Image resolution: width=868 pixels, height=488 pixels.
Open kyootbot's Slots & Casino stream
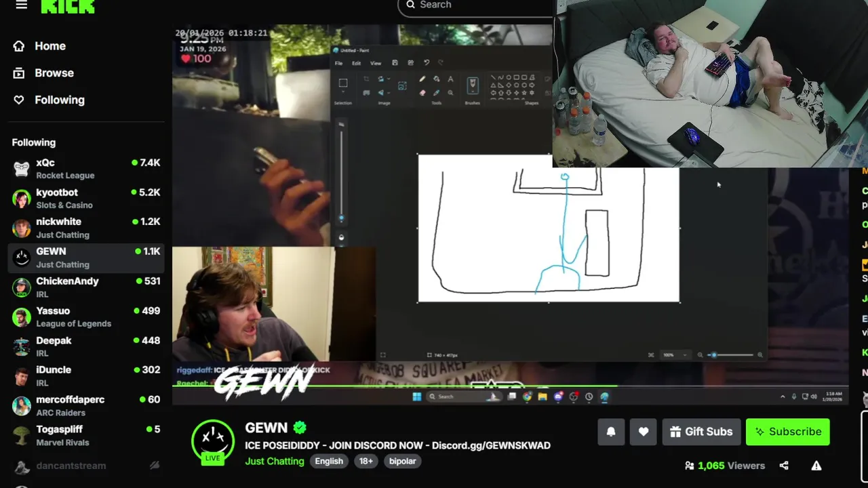pyautogui.click(x=86, y=199)
